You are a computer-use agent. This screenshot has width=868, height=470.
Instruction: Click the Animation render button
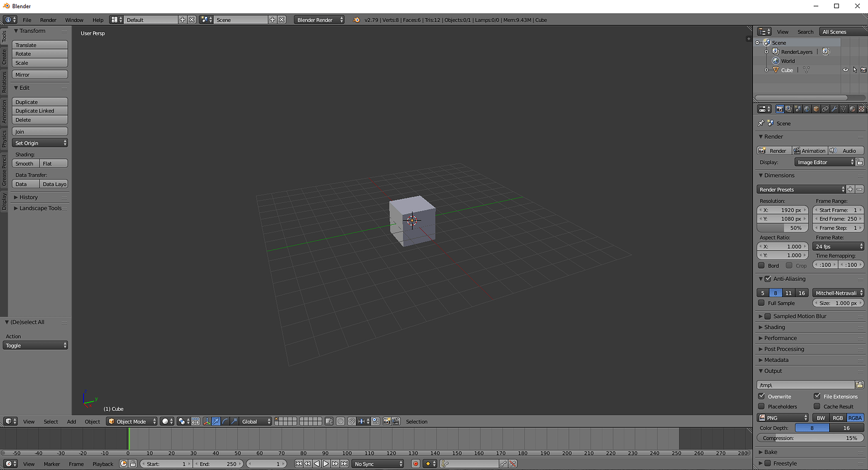tap(810, 150)
